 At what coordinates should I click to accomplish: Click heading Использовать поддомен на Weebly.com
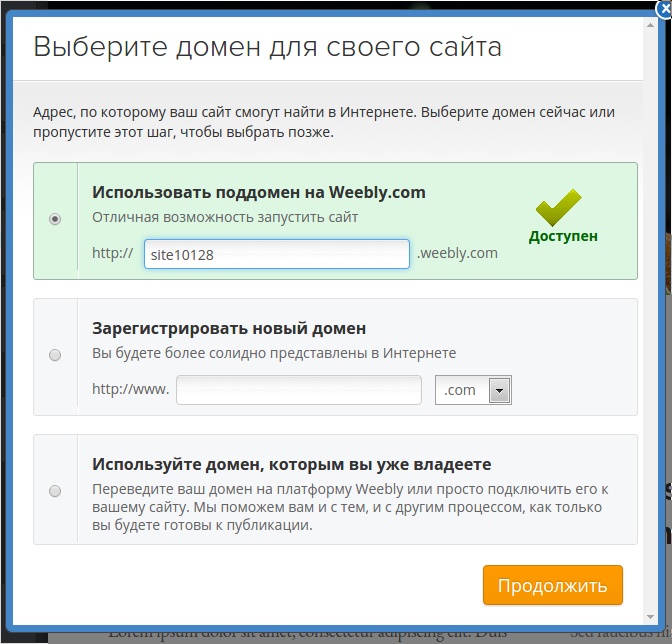(x=259, y=192)
